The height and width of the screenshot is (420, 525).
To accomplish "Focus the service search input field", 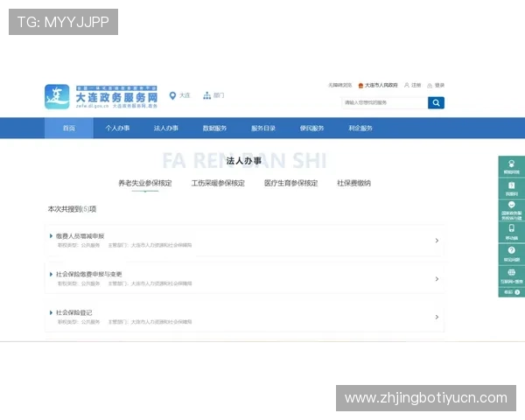I will point(385,103).
